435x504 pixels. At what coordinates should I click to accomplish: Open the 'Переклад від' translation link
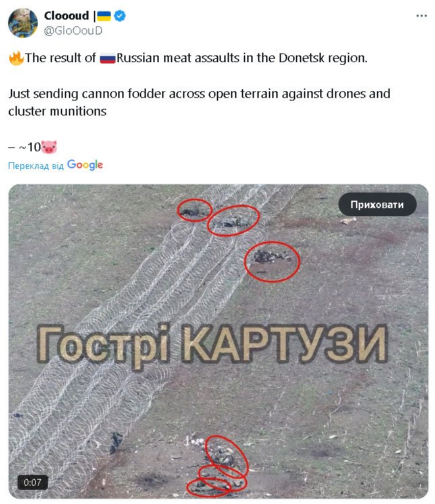tap(36, 166)
